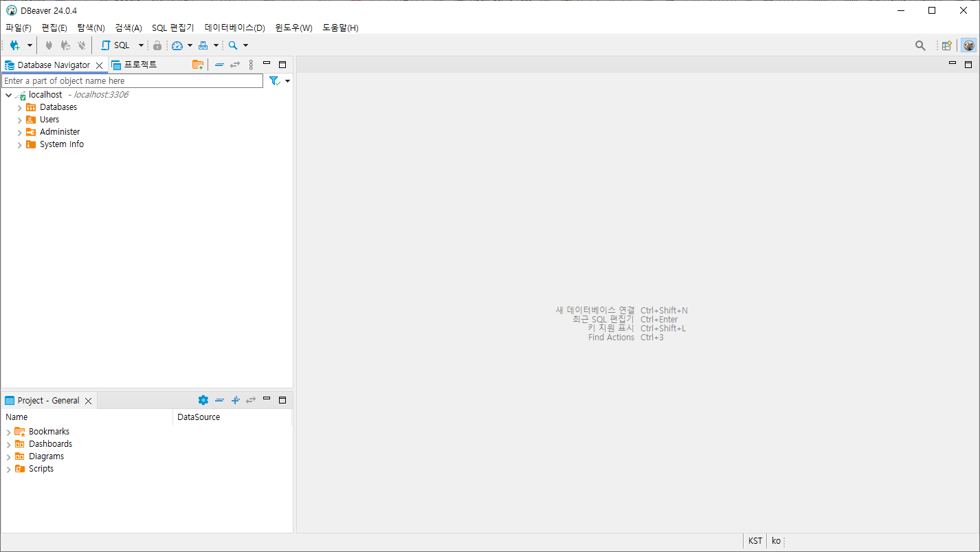Expand the System Info node
The height and width of the screenshot is (552, 980).
click(x=19, y=144)
